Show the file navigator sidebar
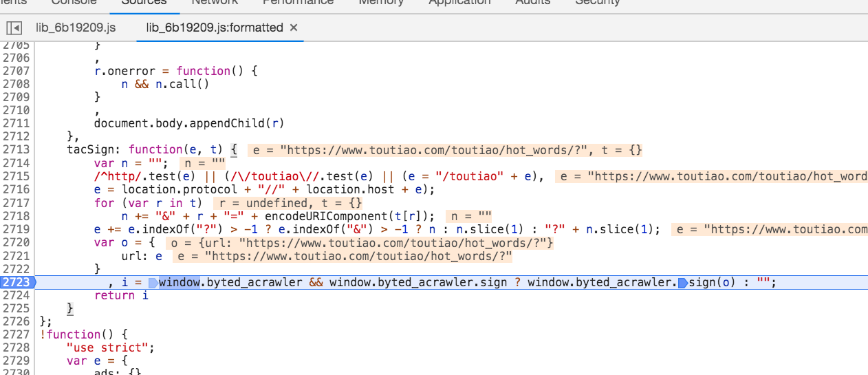This screenshot has height=375, width=868. [x=14, y=28]
